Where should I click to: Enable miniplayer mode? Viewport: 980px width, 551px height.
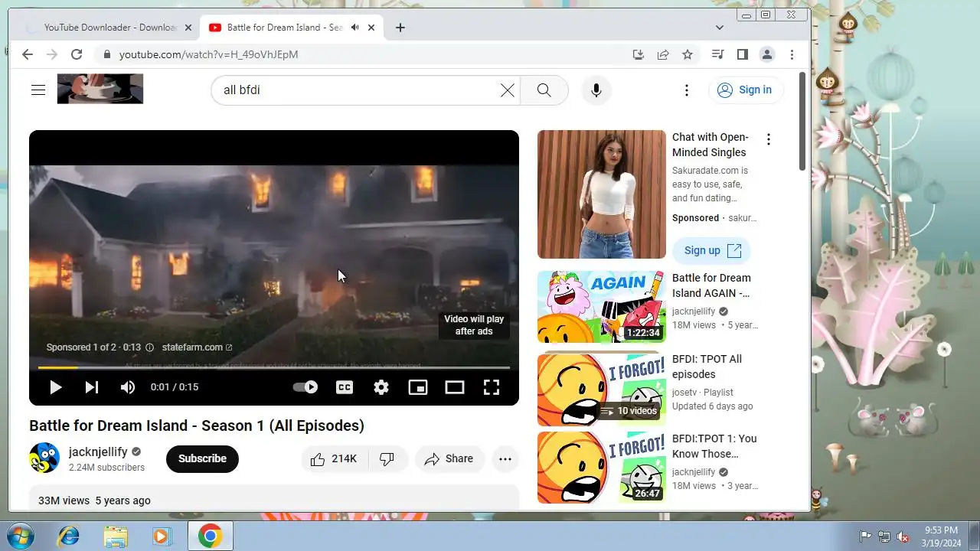tap(418, 387)
